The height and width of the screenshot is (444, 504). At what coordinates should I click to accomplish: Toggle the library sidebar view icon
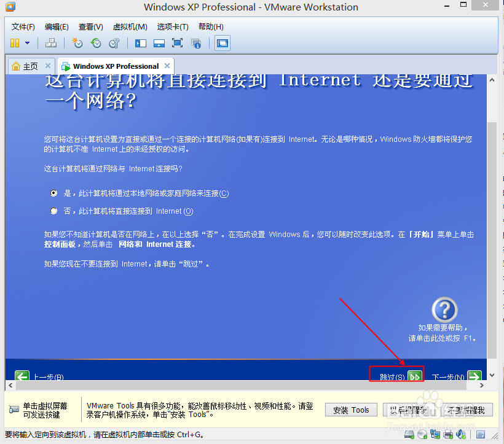click(x=141, y=43)
